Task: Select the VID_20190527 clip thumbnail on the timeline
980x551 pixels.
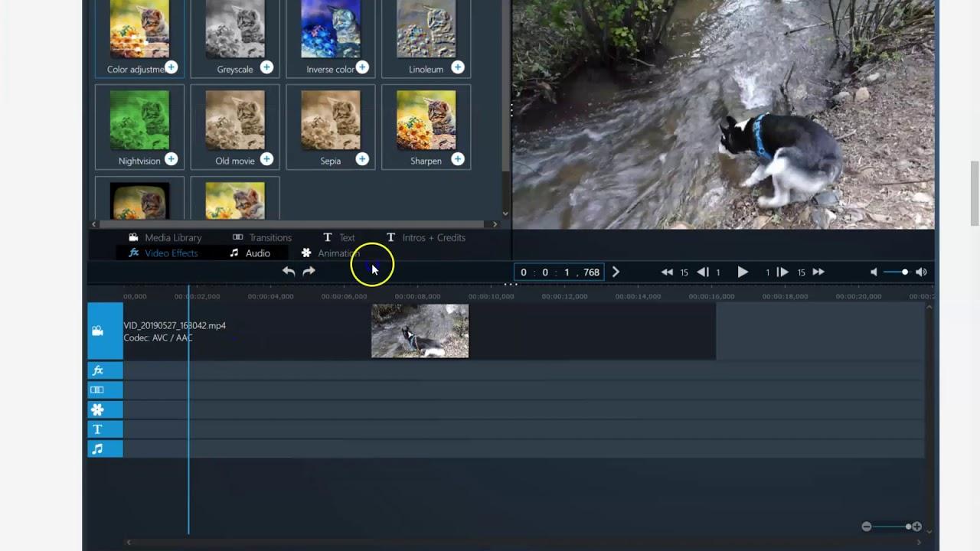Action: pos(420,331)
